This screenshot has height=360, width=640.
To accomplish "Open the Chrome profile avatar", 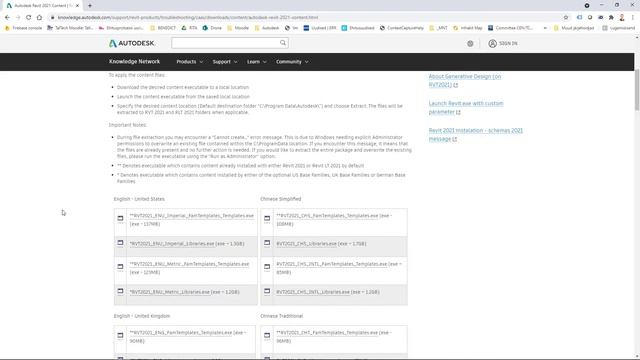I will (622, 18).
